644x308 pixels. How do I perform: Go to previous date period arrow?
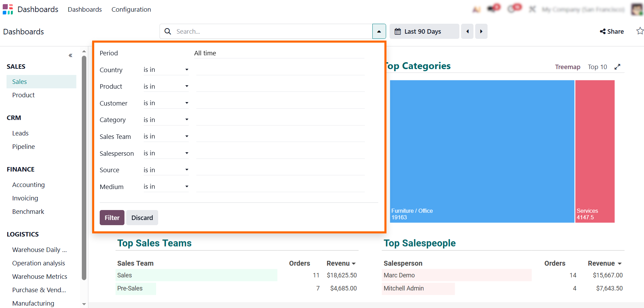467,31
